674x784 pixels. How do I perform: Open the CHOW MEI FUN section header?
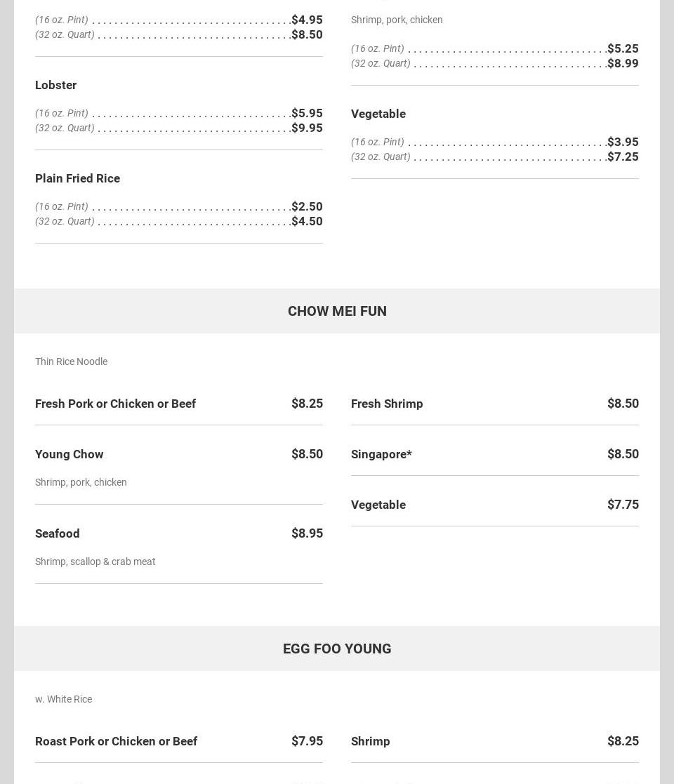337,311
